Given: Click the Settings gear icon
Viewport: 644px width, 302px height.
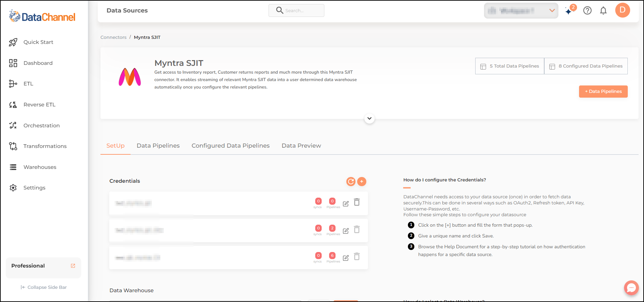Looking at the screenshot, I should point(13,188).
